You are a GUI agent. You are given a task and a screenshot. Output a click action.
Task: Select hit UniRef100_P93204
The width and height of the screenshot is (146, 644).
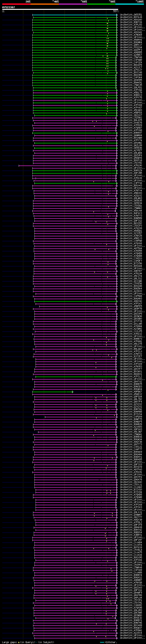131,47
